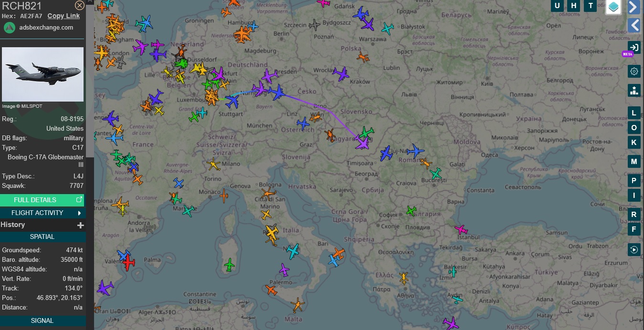Image resolution: width=644 pixels, height=330 pixels.
Task: Click the SIGNAL section header
Action: (x=42, y=320)
